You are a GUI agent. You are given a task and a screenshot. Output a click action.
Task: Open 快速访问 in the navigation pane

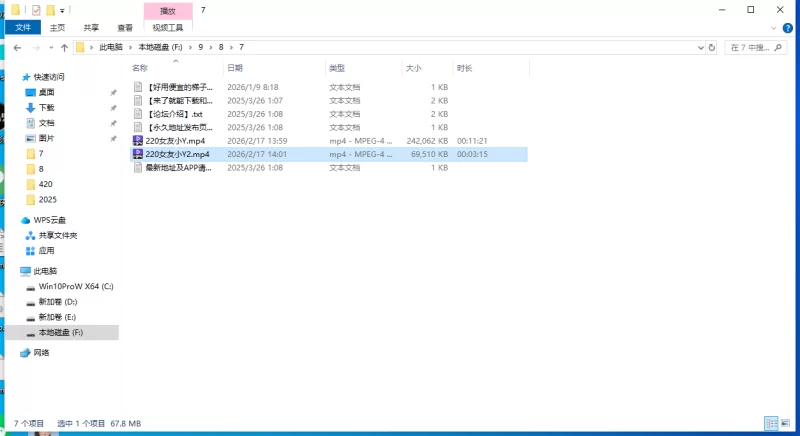49,77
